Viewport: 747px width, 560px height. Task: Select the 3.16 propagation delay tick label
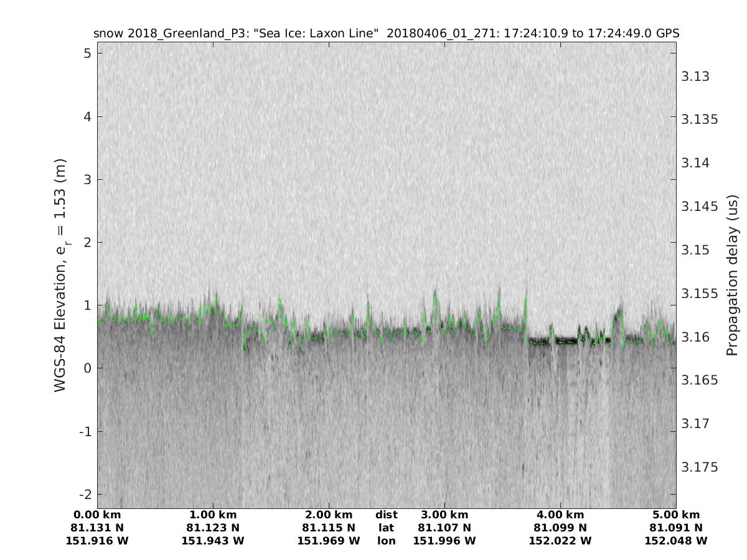[696, 337]
